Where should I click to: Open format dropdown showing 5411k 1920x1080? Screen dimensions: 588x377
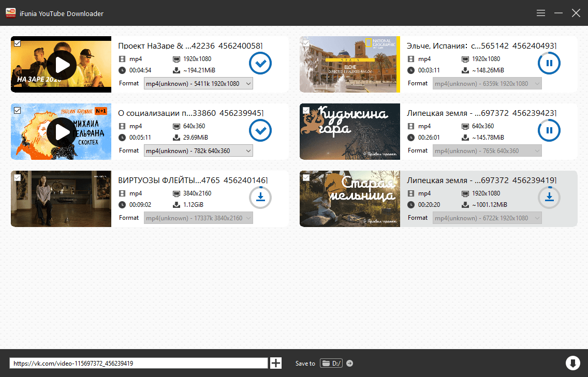click(198, 84)
